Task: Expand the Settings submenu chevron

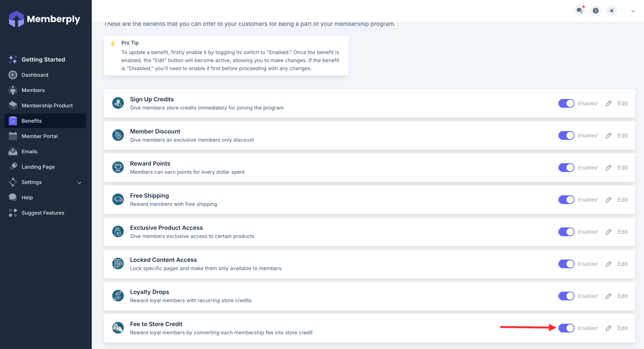Action: click(x=79, y=183)
